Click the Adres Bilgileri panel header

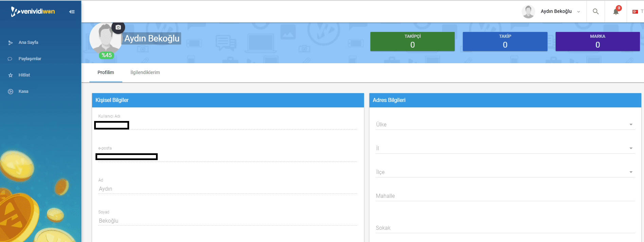pos(505,100)
